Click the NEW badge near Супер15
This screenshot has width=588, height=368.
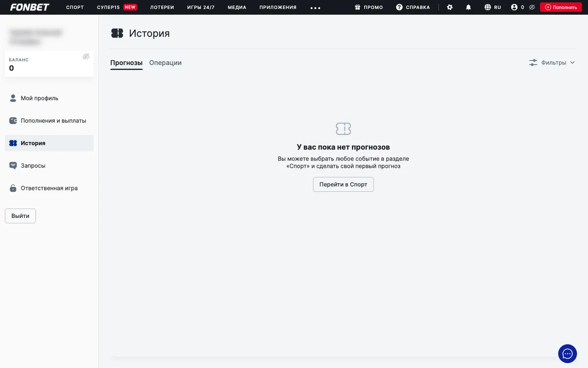(130, 7)
